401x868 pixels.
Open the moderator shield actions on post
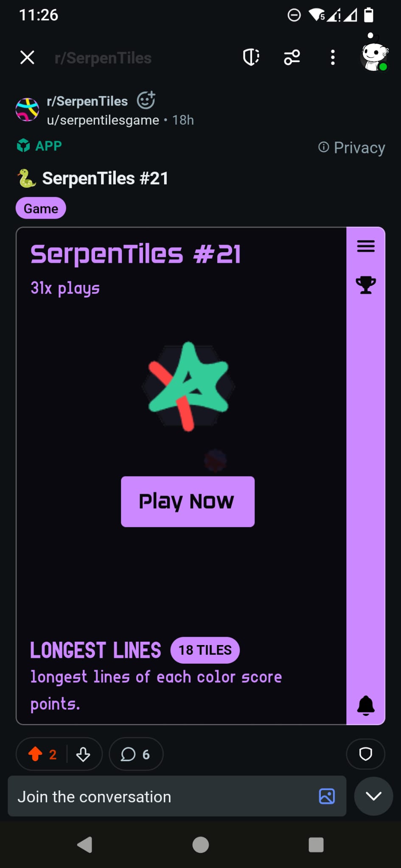pos(366,754)
